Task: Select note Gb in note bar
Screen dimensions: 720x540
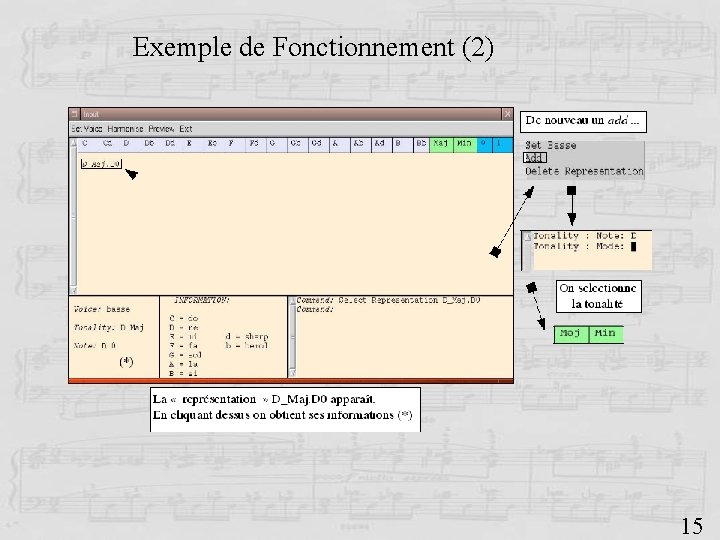Action: (x=296, y=144)
